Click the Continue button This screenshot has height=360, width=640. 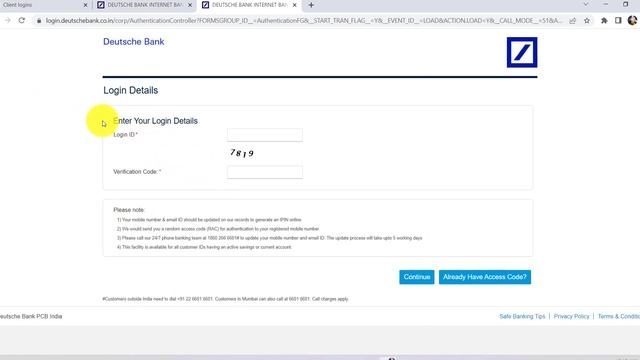[x=417, y=277]
